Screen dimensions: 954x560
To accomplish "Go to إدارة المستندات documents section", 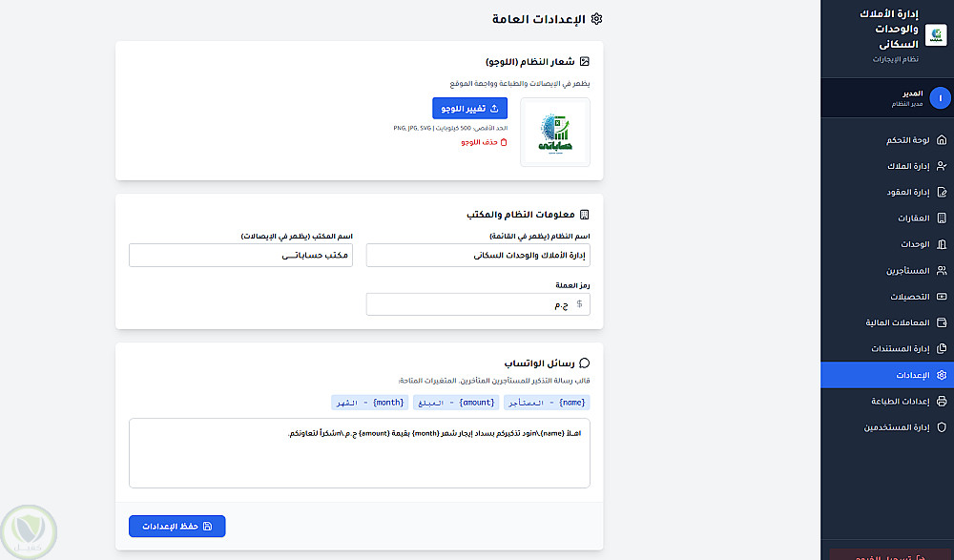I will click(x=900, y=349).
